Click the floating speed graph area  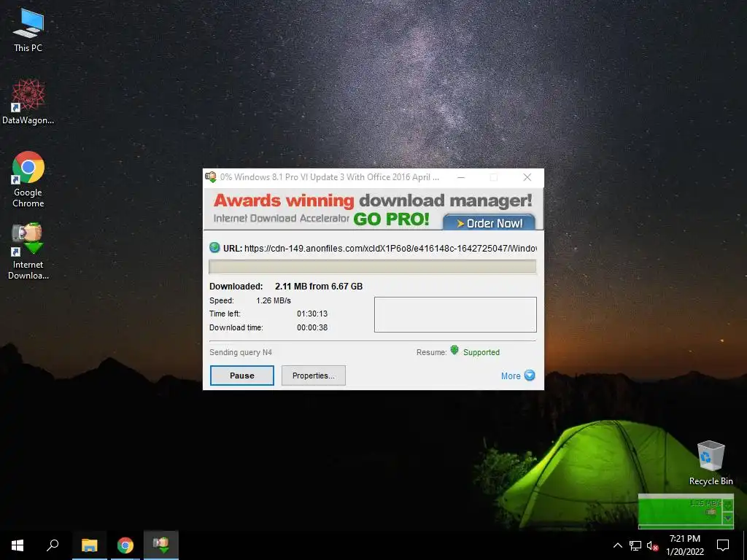(681, 511)
